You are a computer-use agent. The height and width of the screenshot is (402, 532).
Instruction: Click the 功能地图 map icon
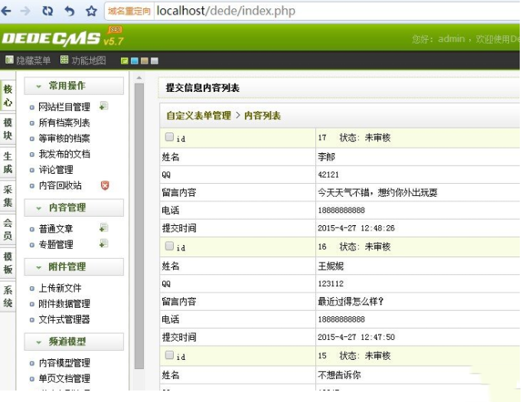65,60
